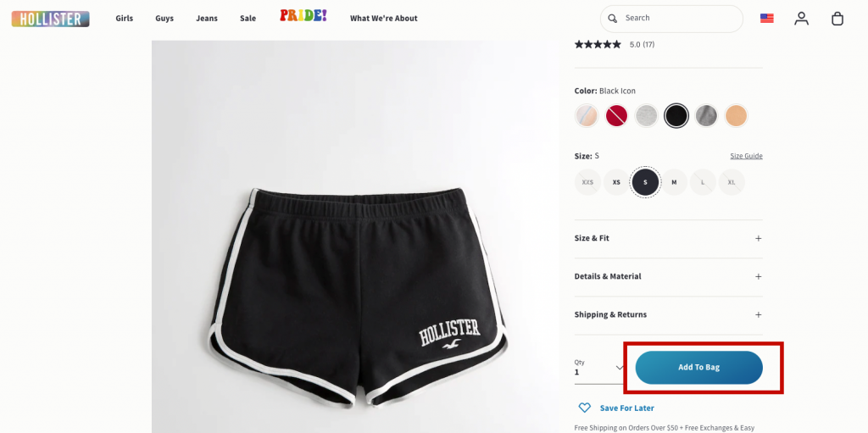Open the PRIDE! rainbow icon link
868x433 pixels.
point(303,16)
